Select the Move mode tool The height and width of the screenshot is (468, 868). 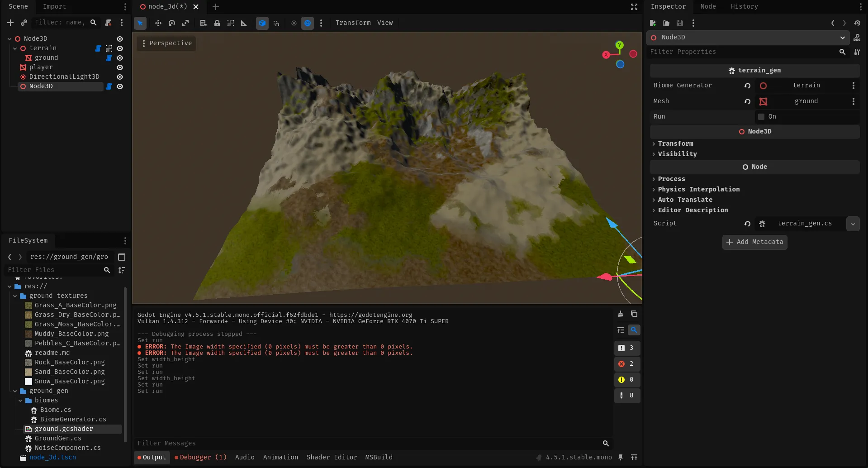(x=158, y=23)
